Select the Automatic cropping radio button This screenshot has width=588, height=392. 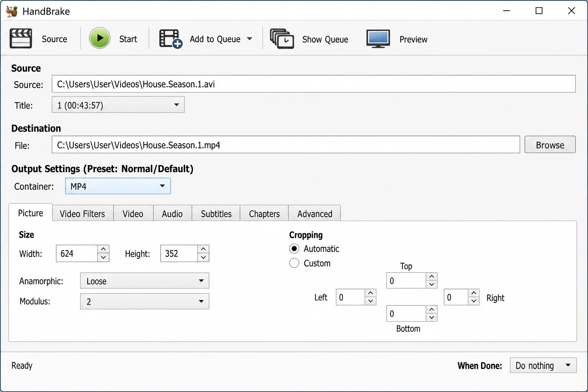point(294,249)
